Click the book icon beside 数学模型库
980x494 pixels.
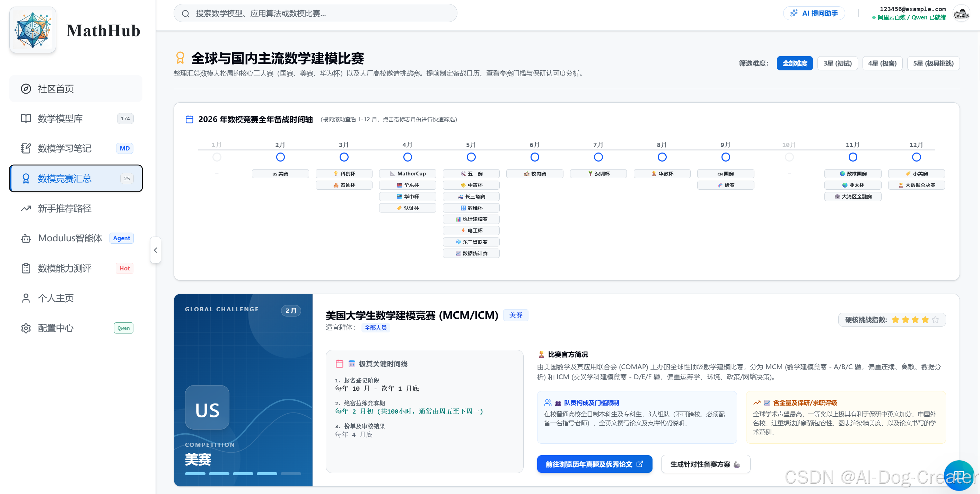[x=26, y=118]
